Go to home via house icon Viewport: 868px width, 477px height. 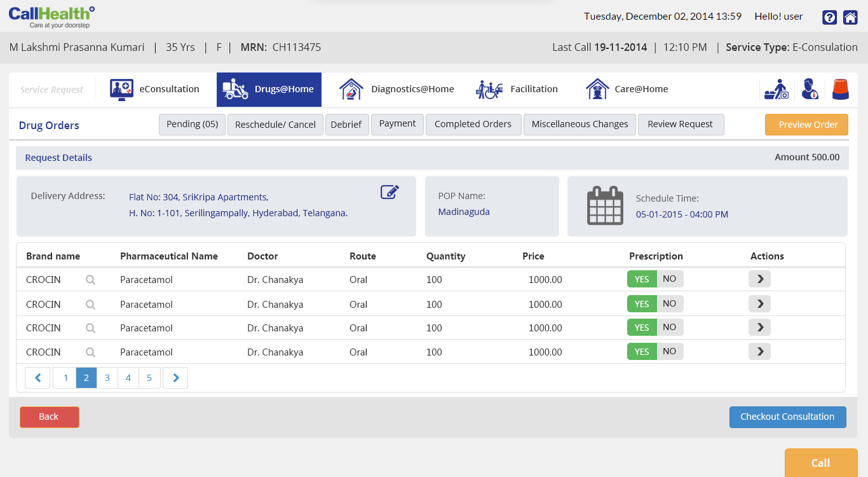(x=850, y=17)
